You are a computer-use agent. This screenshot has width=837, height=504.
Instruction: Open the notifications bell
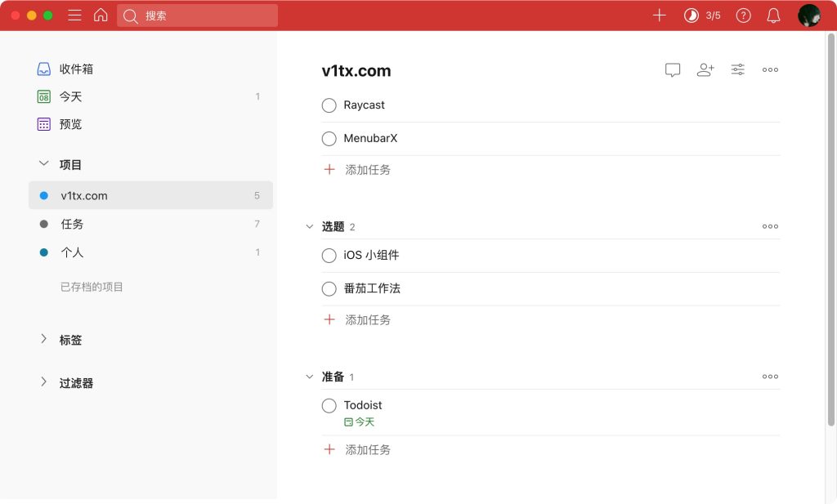point(773,16)
